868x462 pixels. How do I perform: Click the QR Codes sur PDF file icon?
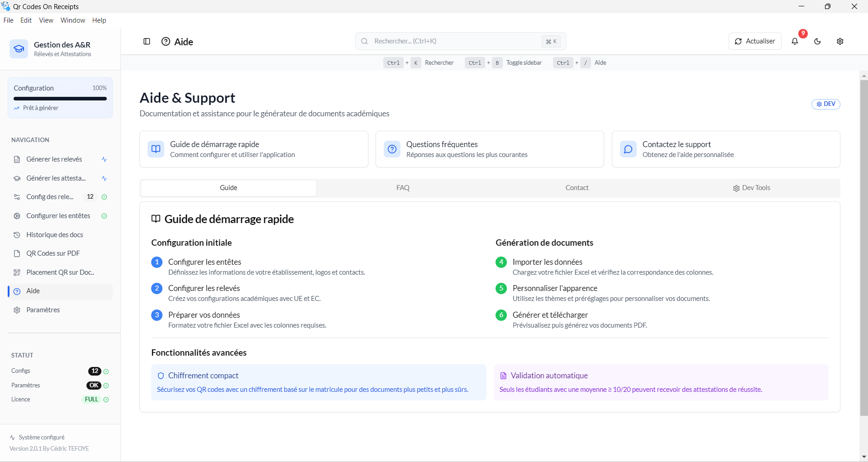tap(17, 253)
